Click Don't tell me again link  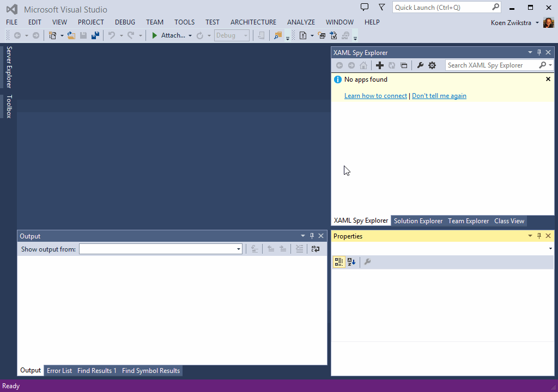coord(439,96)
